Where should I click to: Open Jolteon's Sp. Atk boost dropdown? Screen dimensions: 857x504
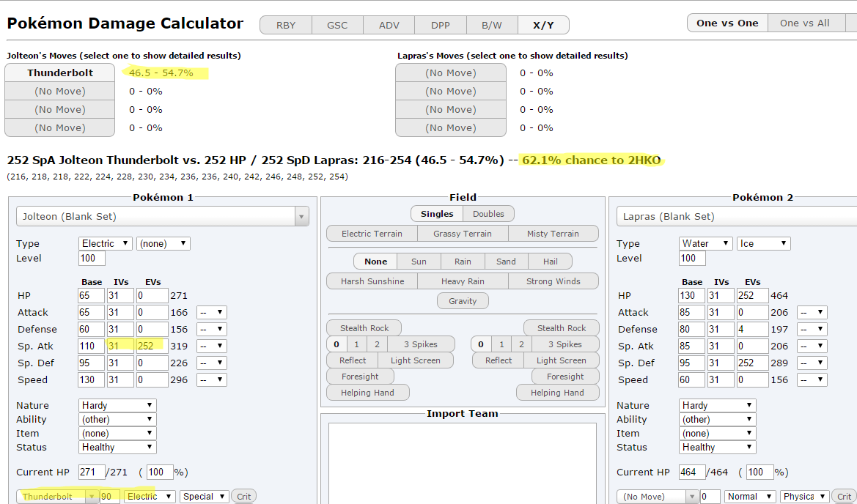pos(212,346)
